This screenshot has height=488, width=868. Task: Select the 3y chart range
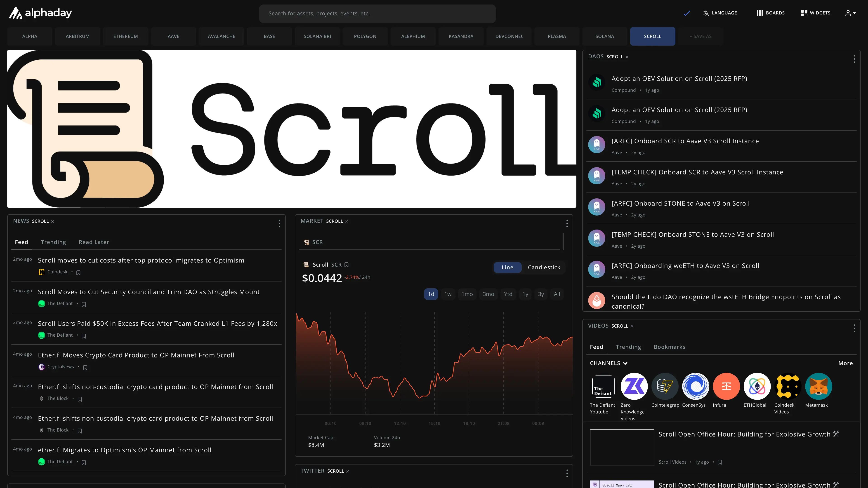point(541,294)
